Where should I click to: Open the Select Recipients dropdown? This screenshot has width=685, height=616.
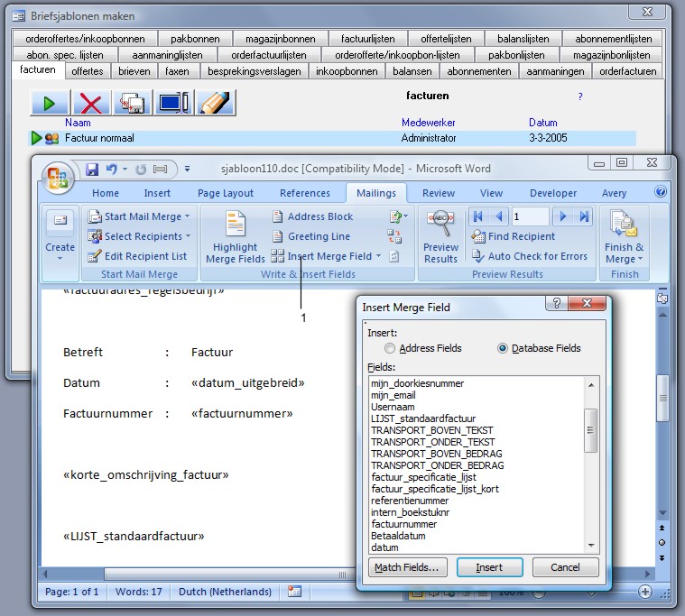140,236
